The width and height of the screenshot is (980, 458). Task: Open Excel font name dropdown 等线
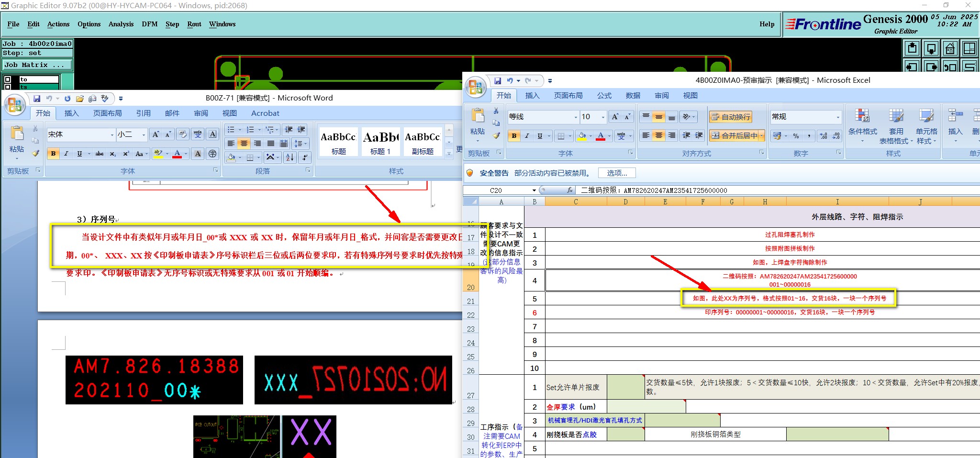pos(576,117)
